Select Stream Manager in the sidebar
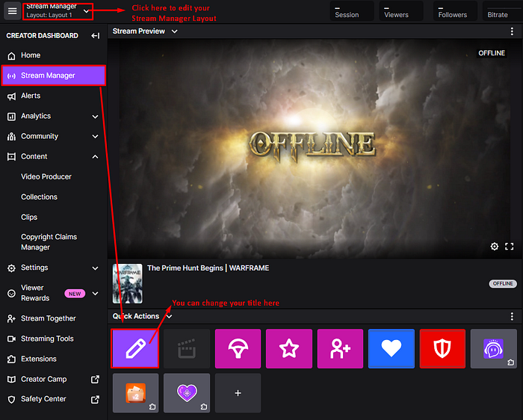This screenshot has width=523, height=420. click(53, 75)
